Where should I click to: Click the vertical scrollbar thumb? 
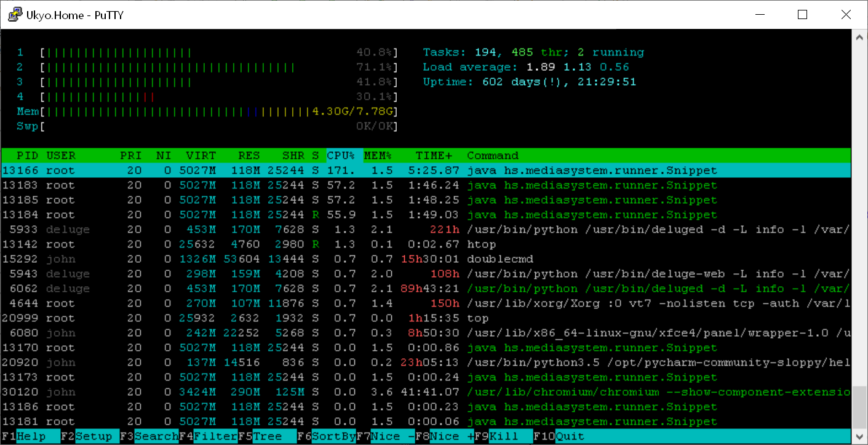(x=860, y=406)
